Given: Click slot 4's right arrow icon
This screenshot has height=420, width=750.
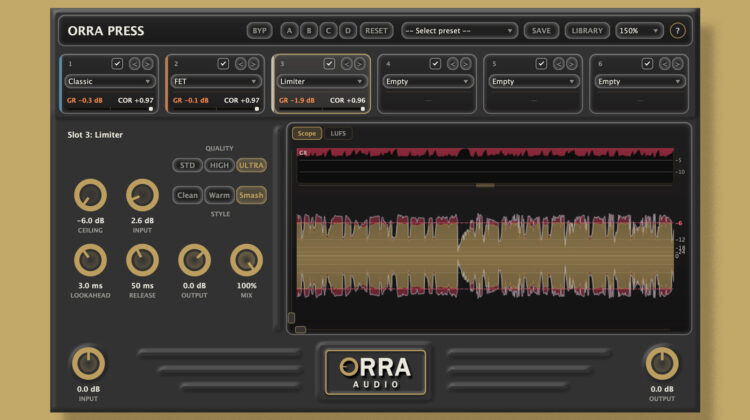Looking at the screenshot, I should (465, 64).
